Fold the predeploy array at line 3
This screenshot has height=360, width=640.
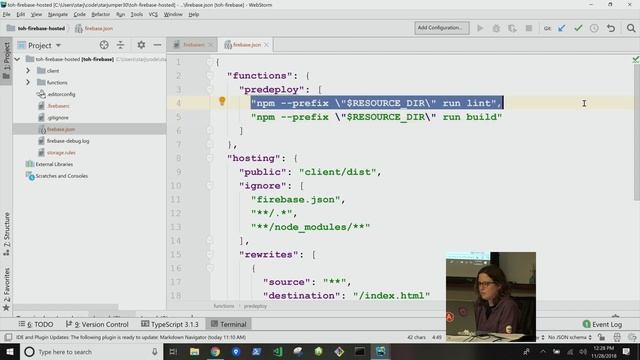209,89
